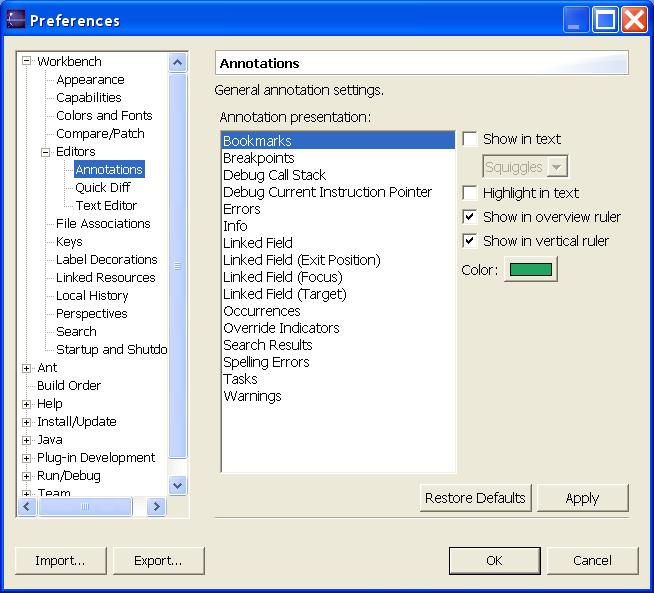Enable the Show in text checkbox
This screenshot has height=593, width=654.
coord(470,140)
